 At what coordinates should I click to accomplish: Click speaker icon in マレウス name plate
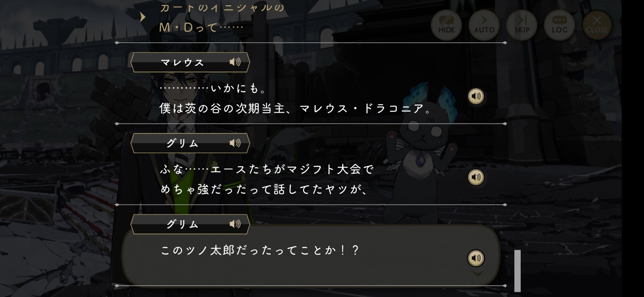[x=235, y=62]
